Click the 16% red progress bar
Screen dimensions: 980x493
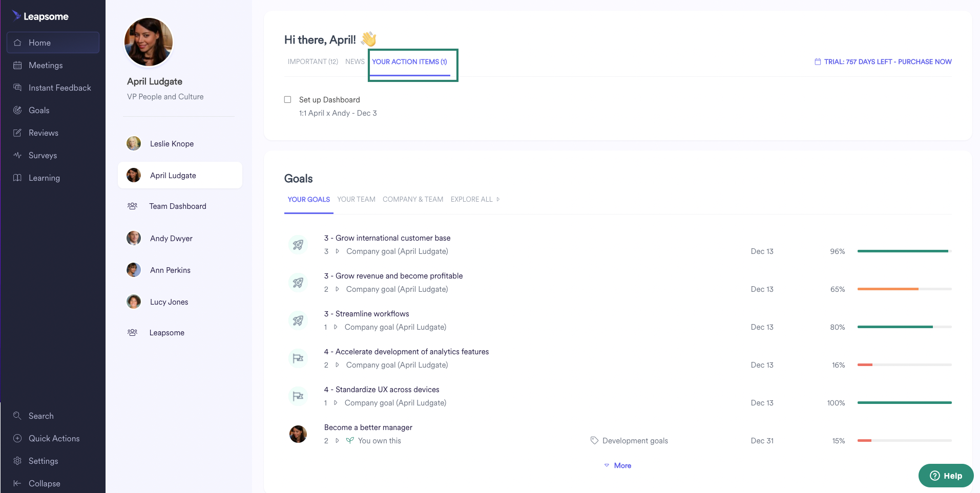pyautogui.click(x=904, y=365)
